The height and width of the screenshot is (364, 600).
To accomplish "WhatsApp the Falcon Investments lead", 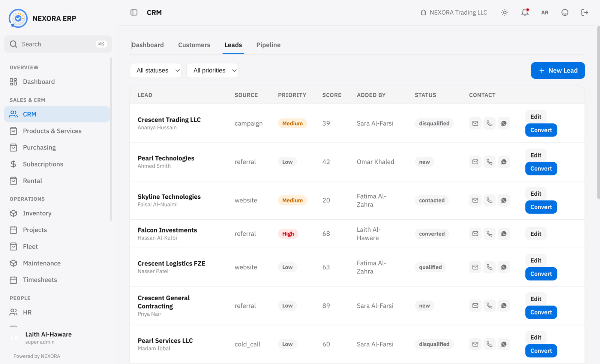I will (504, 234).
